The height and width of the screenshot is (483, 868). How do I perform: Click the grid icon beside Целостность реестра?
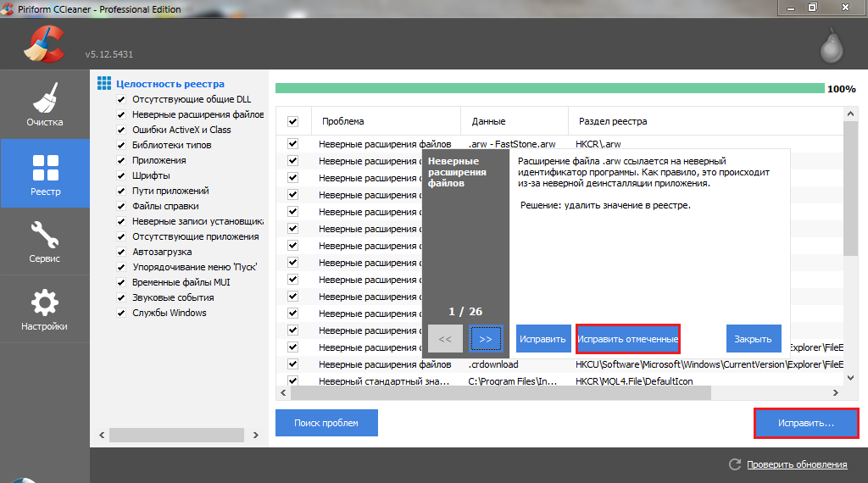pos(104,84)
